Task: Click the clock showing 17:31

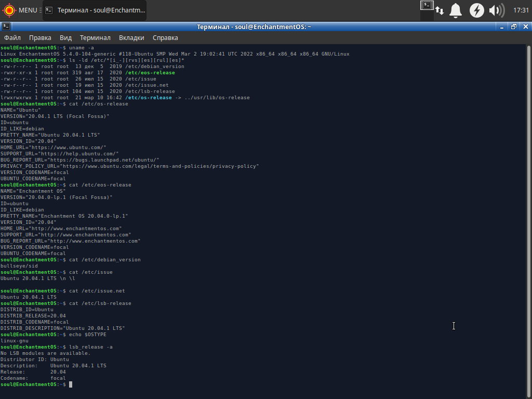Action: (521, 10)
